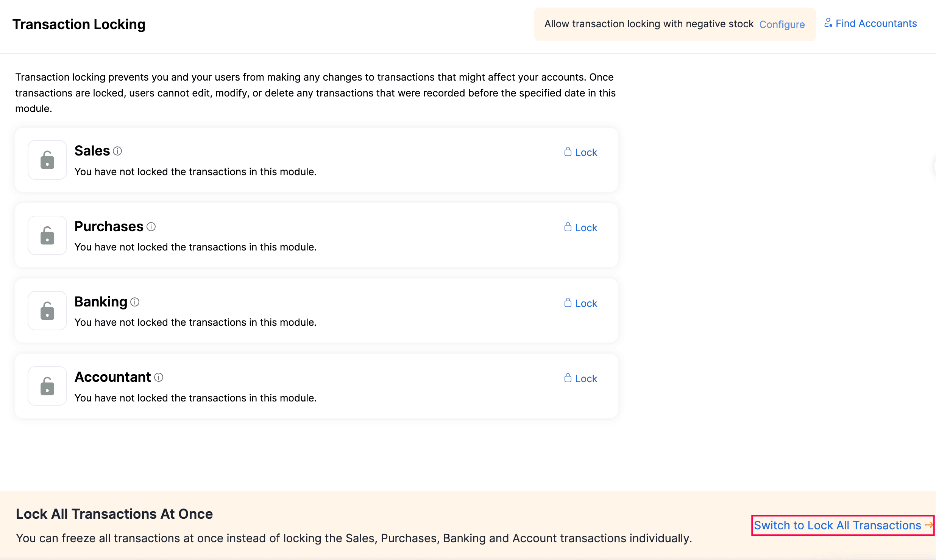This screenshot has height=560, width=936.
Task: Click the info icon next to Sales
Action: click(117, 151)
